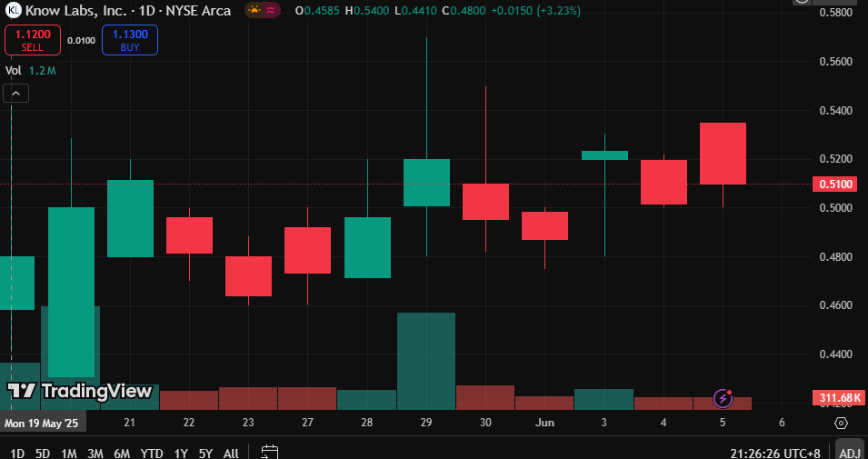Select the All time range
Screen dimensions: 868x459
231,454
